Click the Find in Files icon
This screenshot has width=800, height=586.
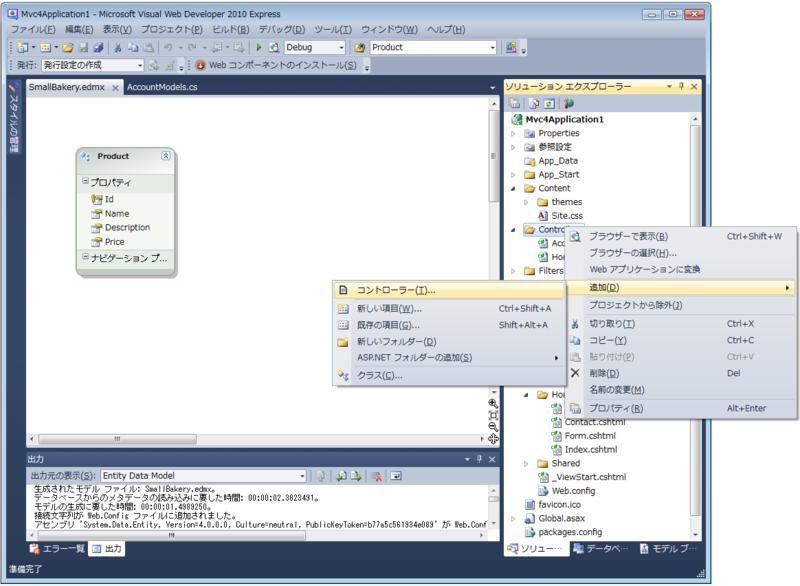360,47
